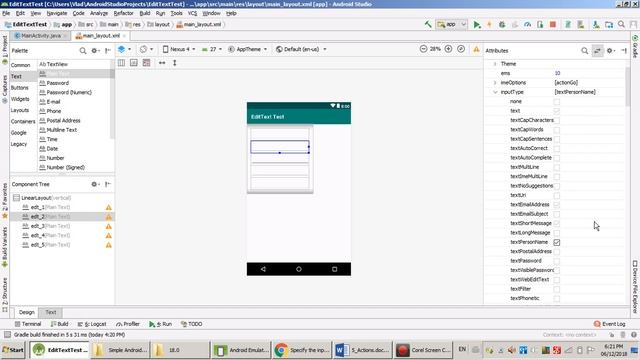This screenshot has width=640, height=360.
Task: Switch to MainActivity.java tab
Action: [x=41, y=36]
